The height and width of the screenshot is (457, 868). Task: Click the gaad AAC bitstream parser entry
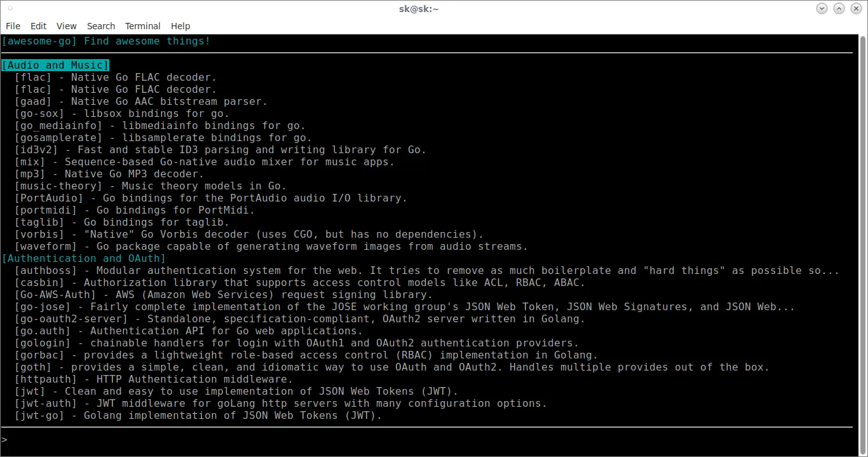[x=140, y=102]
